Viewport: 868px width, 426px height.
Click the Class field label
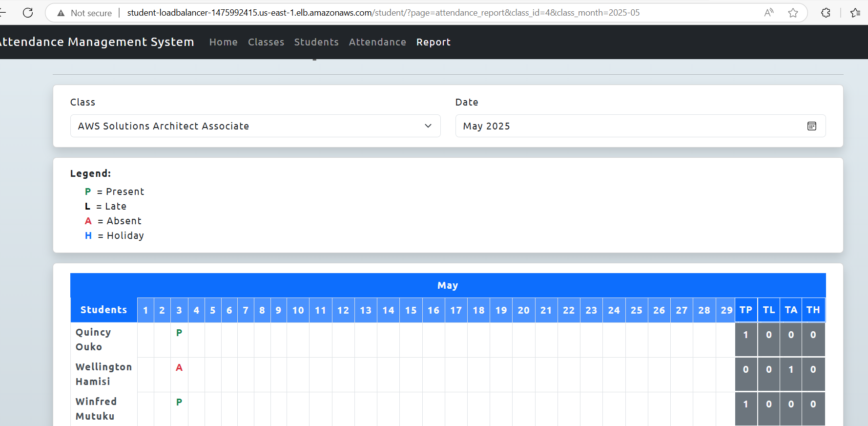coord(83,102)
